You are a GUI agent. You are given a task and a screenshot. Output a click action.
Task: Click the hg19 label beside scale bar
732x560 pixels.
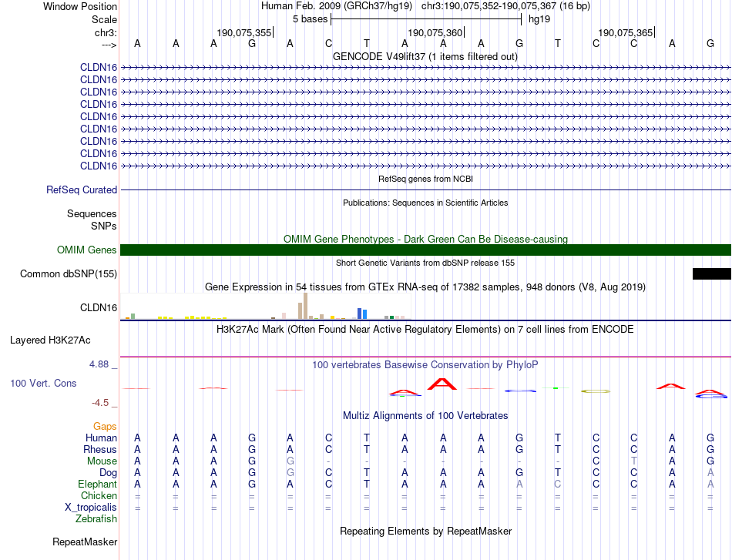pyautogui.click(x=539, y=19)
